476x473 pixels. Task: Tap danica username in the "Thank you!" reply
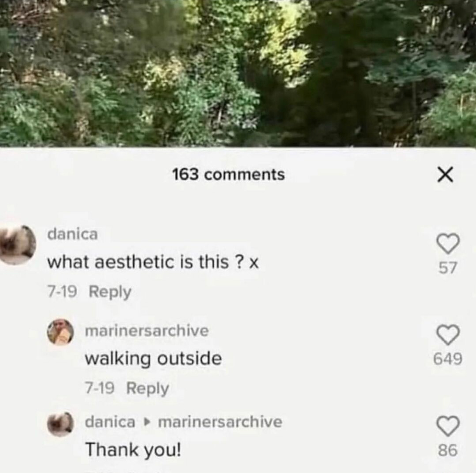[x=110, y=422]
